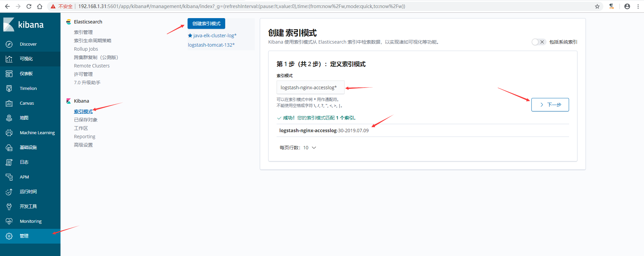Screen dimensions: 644x256
Task: Select 跨集群复制 (公测版) item
Action: click(x=96, y=57)
